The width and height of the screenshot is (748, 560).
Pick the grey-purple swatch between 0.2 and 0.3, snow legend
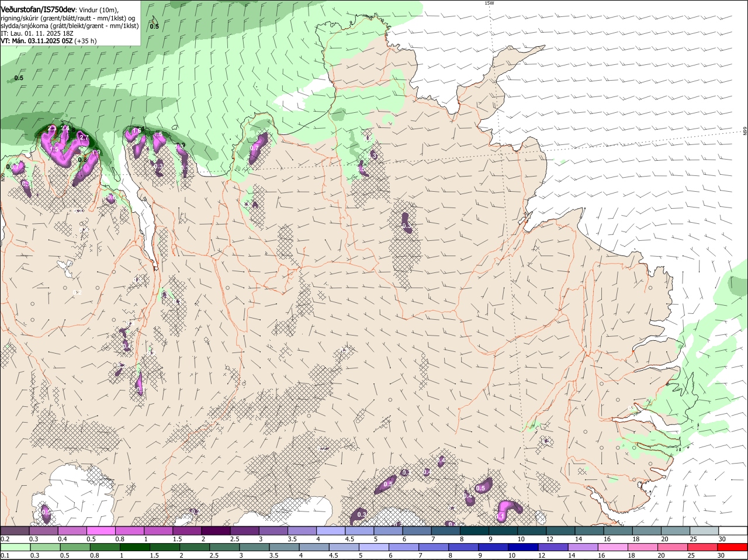tap(16, 530)
